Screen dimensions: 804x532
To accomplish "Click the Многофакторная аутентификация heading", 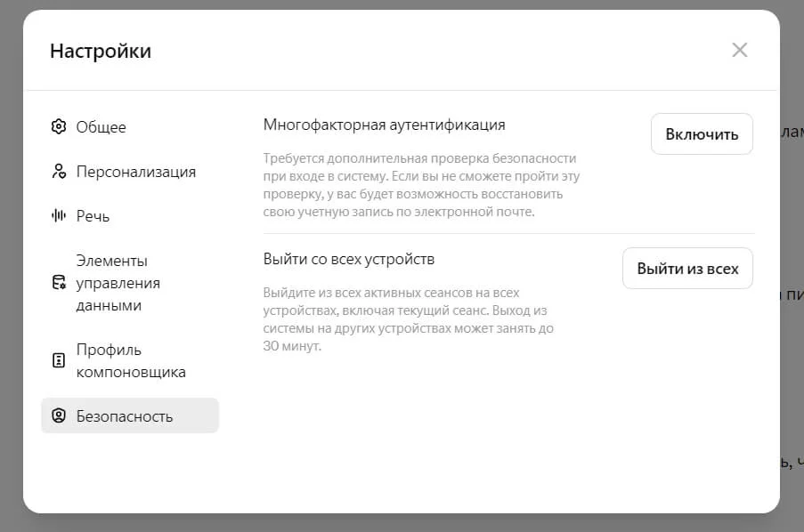I will pyautogui.click(x=385, y=125).
